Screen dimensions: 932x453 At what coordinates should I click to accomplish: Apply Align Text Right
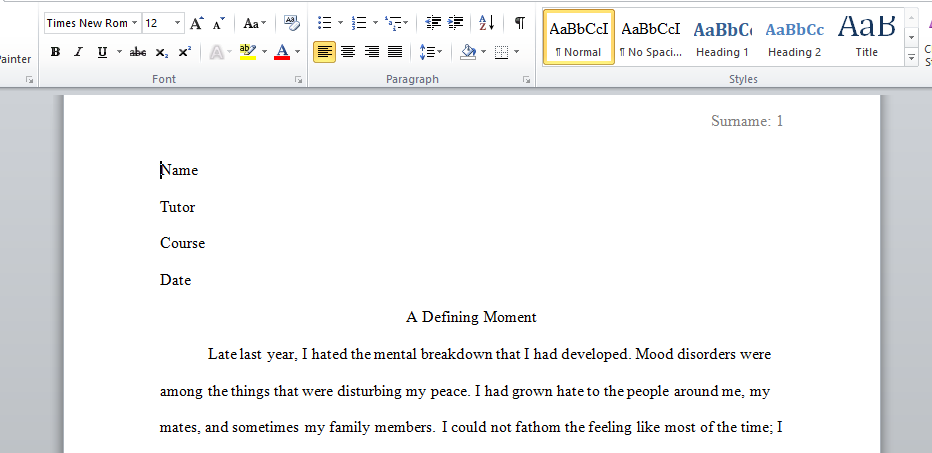click(371, 52)
